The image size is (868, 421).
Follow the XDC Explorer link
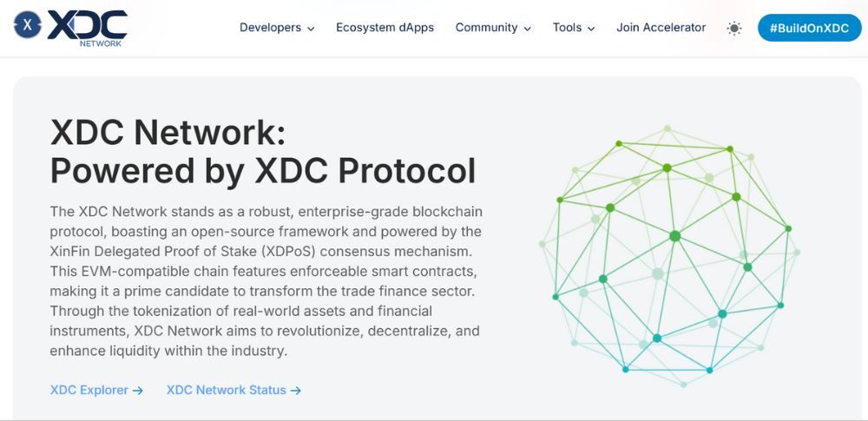[96, 390]
